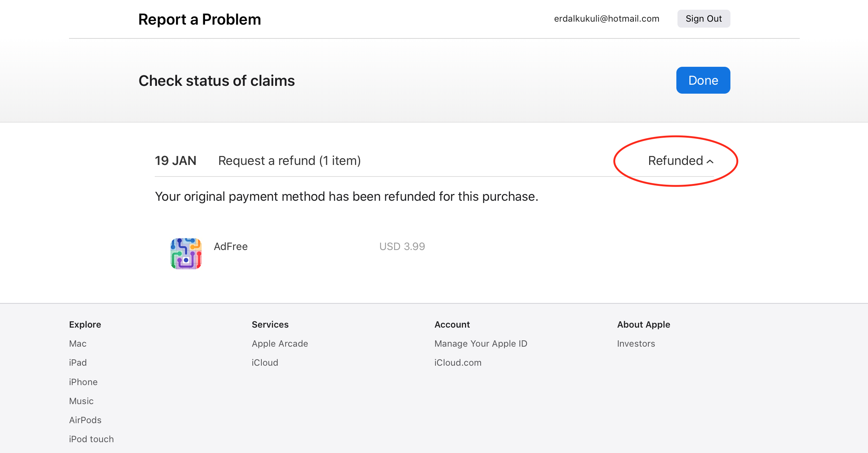Click the AdFree item name

point(230,247)
